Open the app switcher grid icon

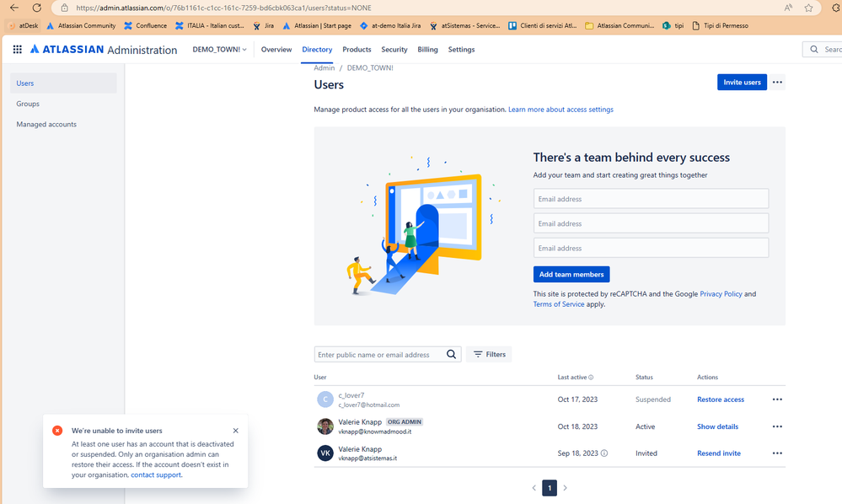point(17,50)
